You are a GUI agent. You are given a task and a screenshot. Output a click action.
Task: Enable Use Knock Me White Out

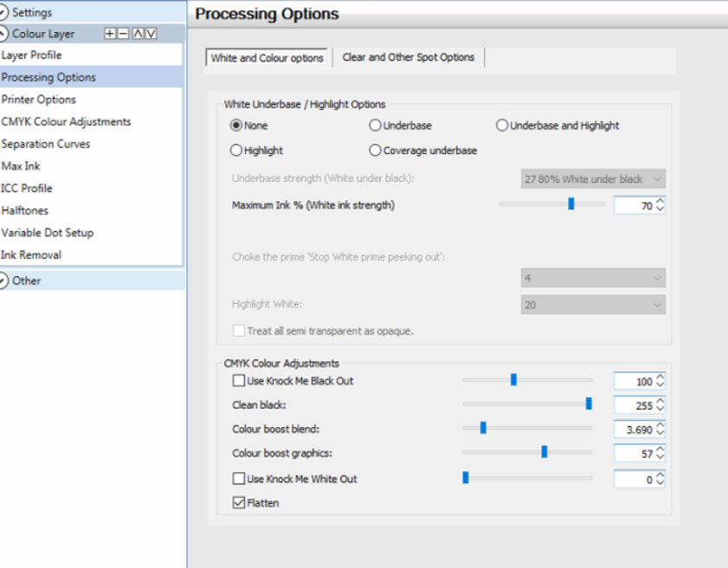pos(239,478)
